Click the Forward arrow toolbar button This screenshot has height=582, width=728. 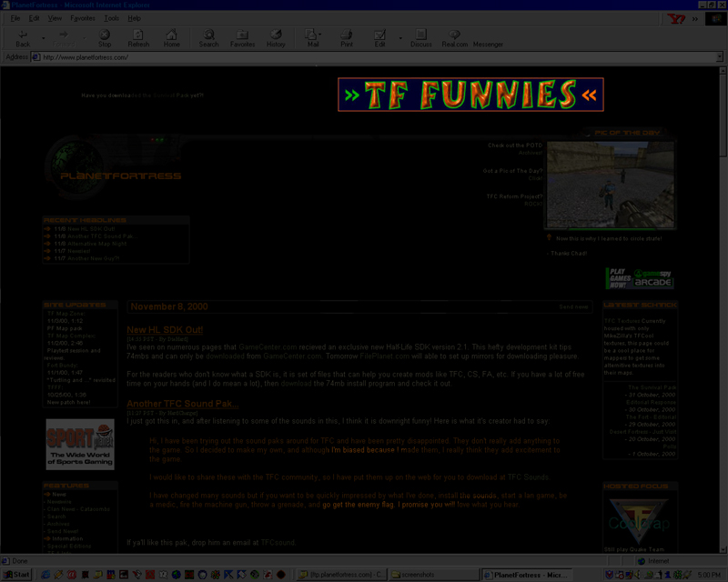tap(64, 38)
